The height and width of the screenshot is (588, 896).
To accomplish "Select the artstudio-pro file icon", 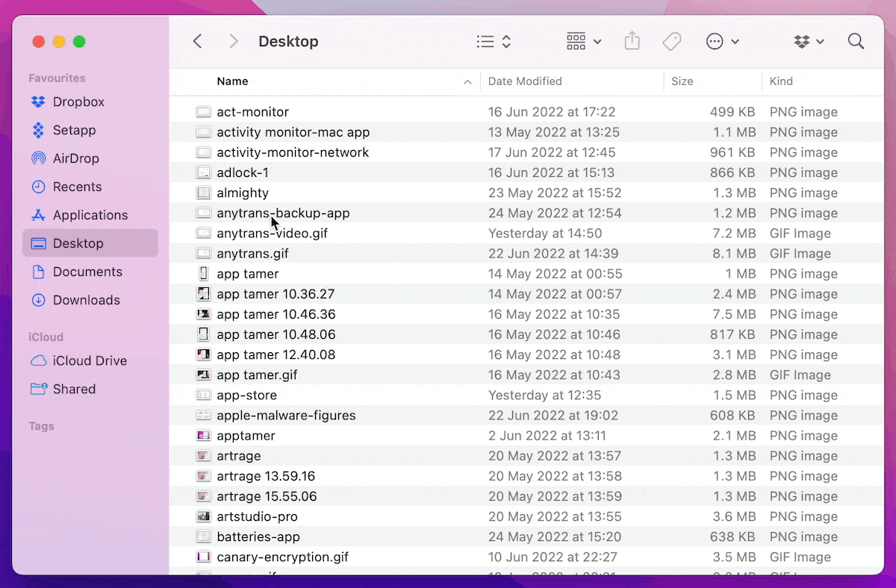I will (x=204, y=516).
